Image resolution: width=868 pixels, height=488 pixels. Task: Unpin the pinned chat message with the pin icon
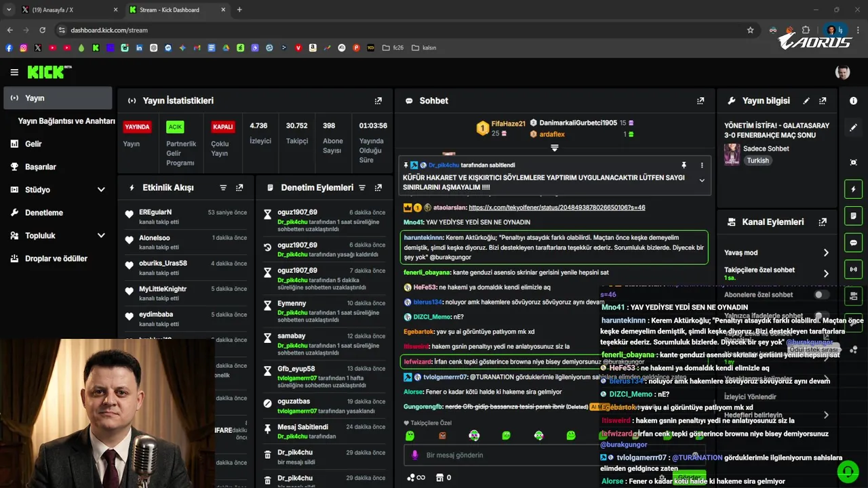coord(684,165)
